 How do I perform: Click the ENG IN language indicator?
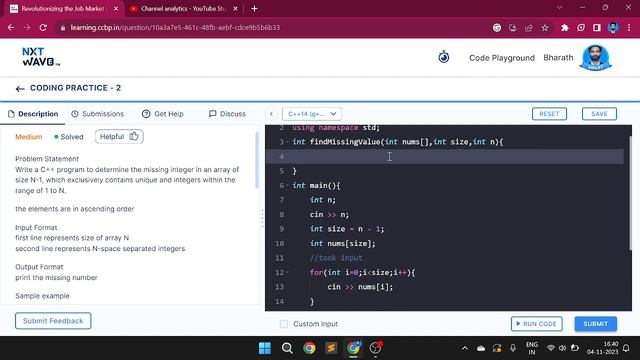(x=531, y=348)
